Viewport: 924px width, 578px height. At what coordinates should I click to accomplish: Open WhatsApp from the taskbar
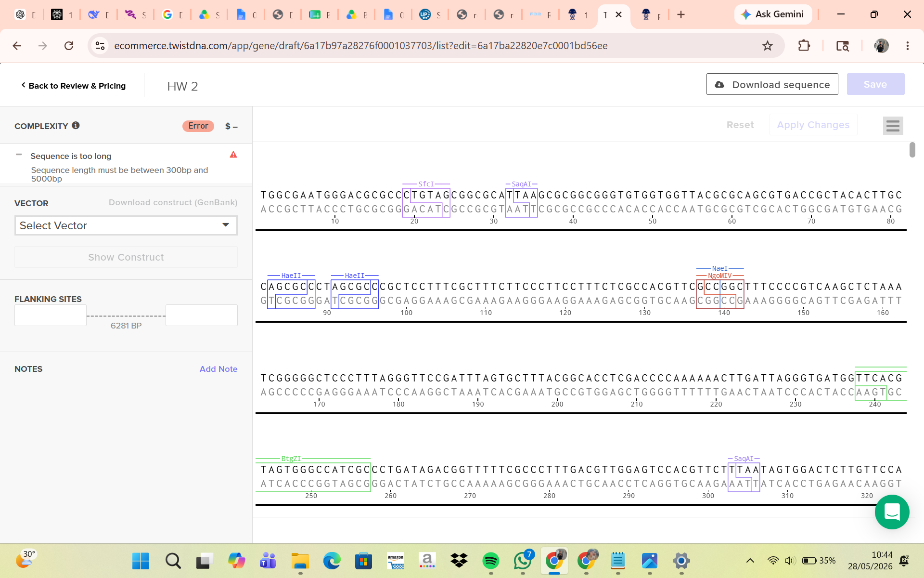[x=523, y=561]
